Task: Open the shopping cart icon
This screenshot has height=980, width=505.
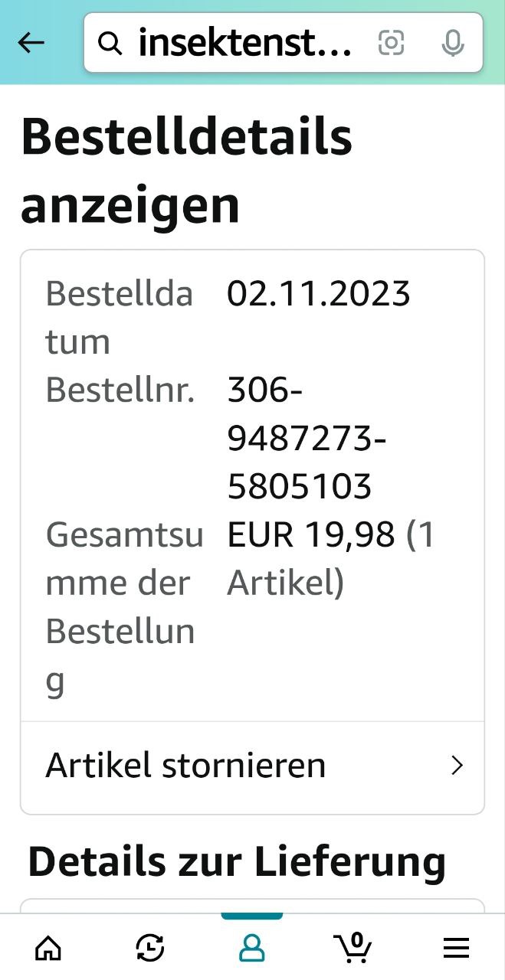Action: pos(354,948)
